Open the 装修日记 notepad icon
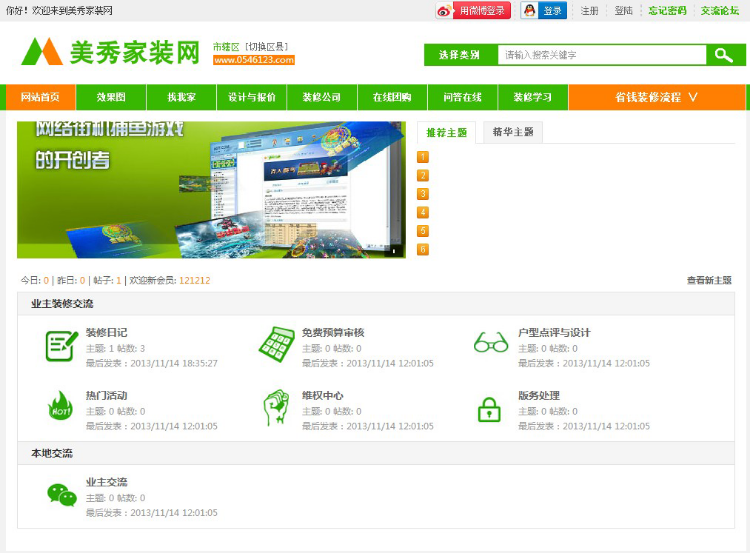The image size is (750, 553). tap(62, 346)
